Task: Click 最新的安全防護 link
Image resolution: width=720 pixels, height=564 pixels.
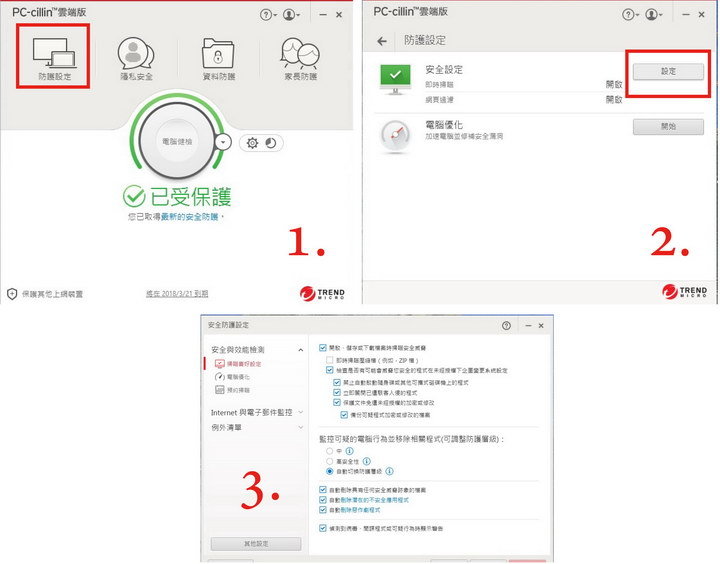Action: click(190, 216)
